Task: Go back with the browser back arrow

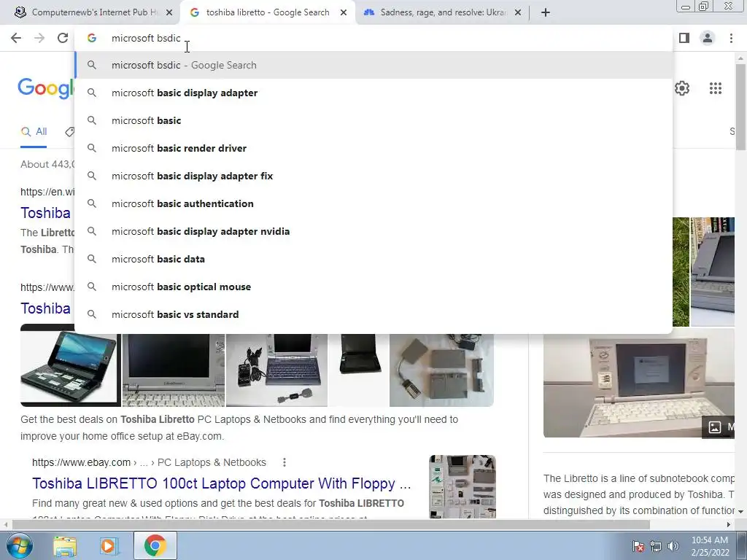Action: [x=16, y=38]
